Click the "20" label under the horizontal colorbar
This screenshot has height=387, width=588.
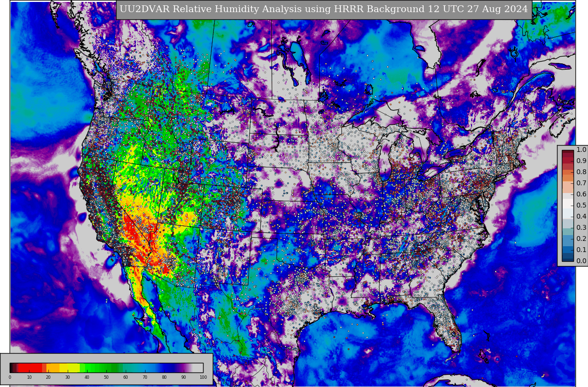tap(48, 377)
